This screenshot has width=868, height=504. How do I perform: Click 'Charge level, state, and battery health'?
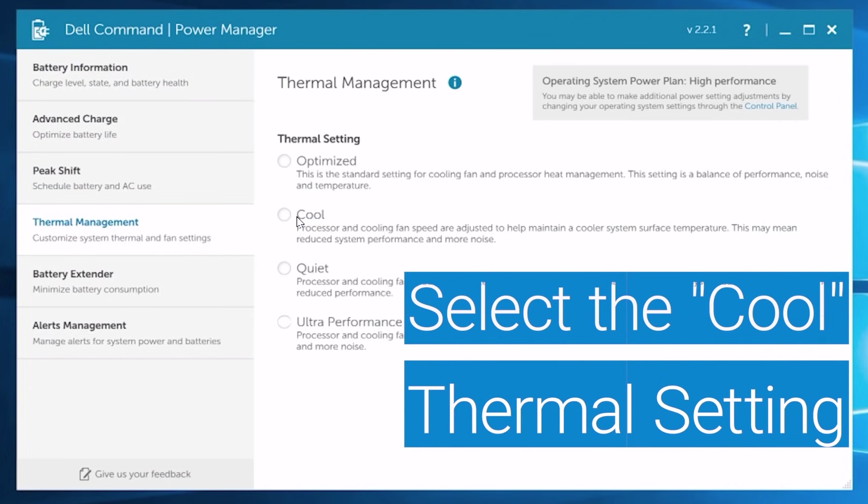pyautogui.click(x=111, y=83)
